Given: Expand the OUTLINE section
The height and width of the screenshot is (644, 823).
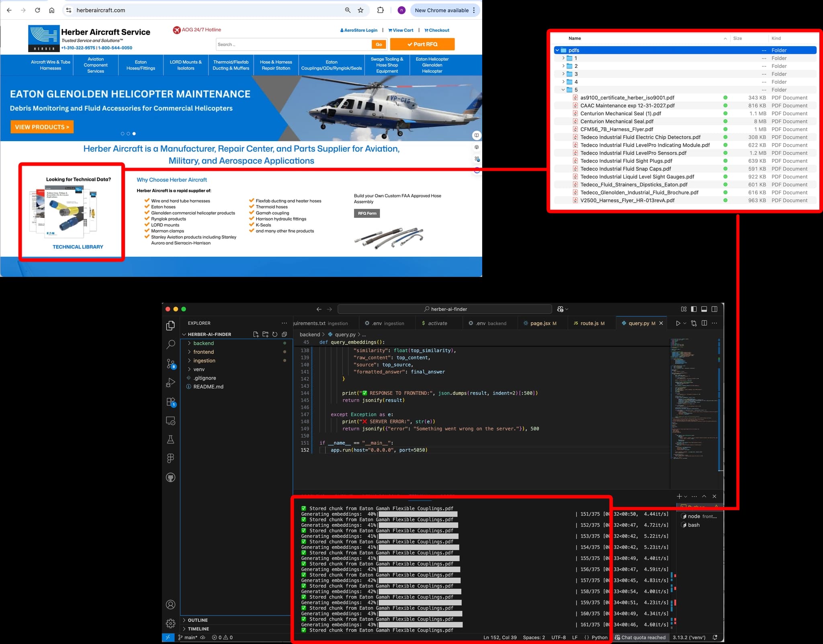Looking at the screenshot, I should (x=236, y=620).
